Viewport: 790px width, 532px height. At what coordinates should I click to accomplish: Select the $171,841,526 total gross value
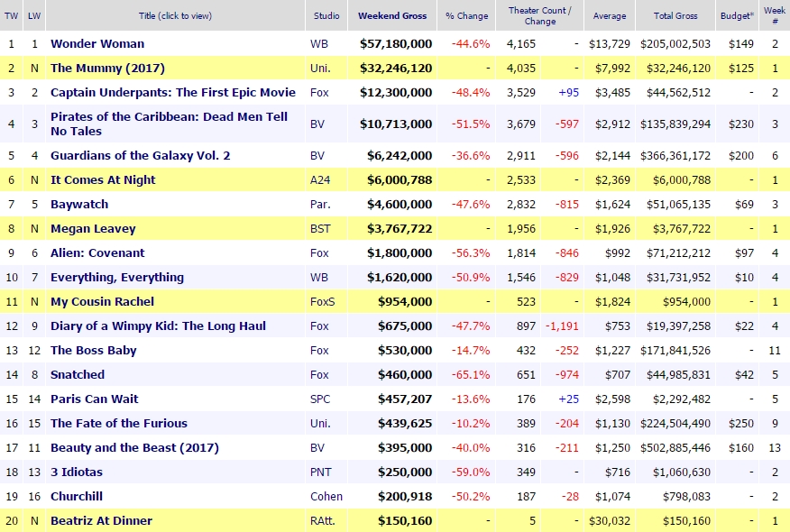tap(675, 351)
